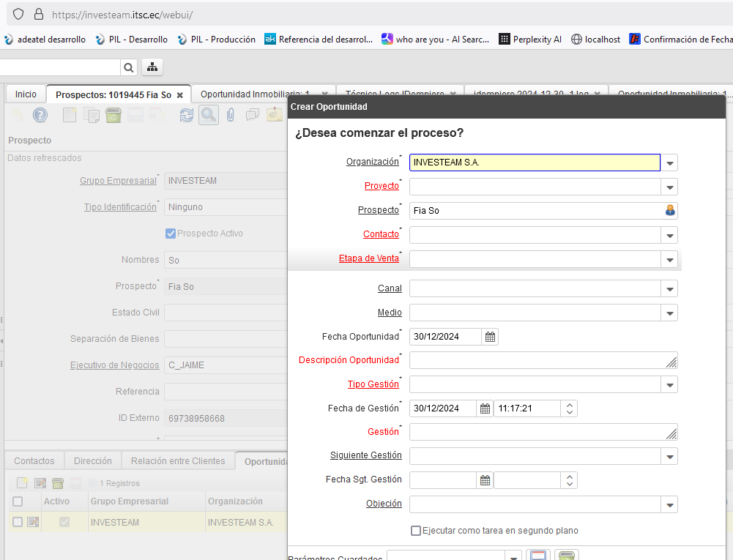Open the Fecha Oportunidad calendar picker

click(x=491, y=337)
